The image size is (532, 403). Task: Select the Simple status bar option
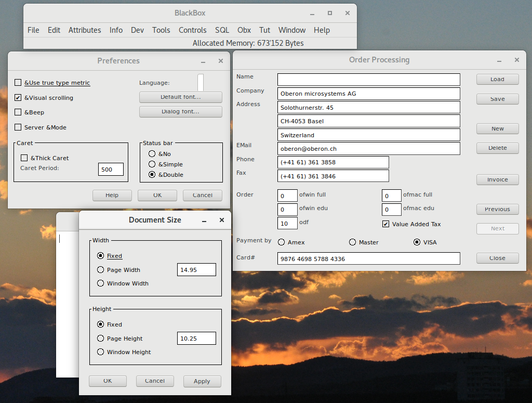(x=152, y=164)
